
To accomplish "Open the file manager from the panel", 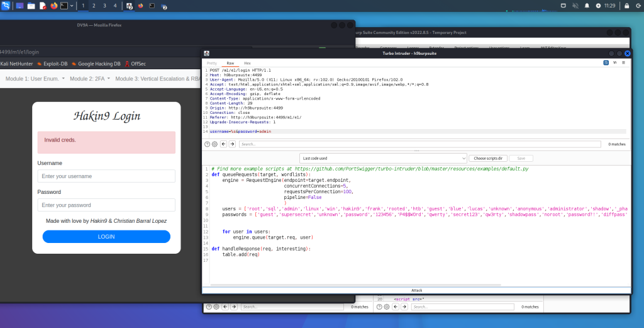I will point(31,6).
